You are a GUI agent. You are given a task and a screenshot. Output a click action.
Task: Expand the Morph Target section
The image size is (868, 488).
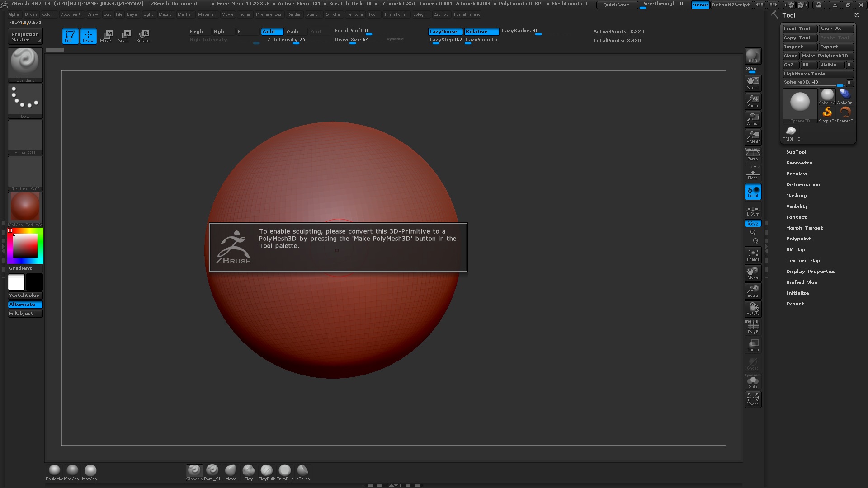point(804,228)
